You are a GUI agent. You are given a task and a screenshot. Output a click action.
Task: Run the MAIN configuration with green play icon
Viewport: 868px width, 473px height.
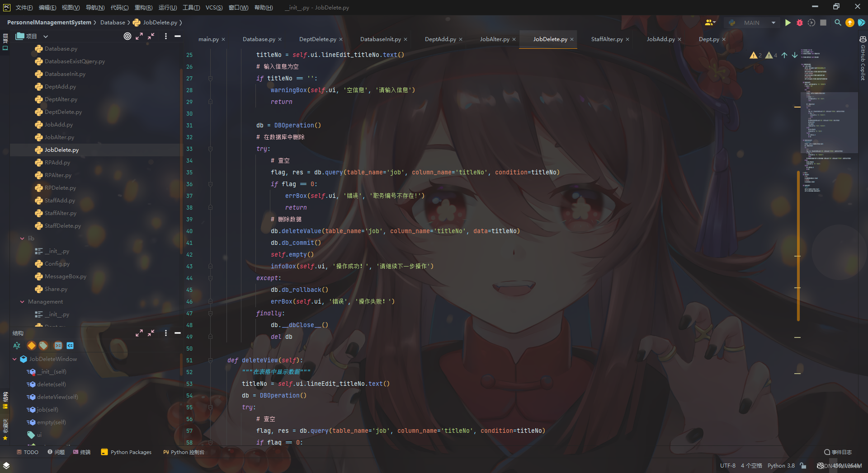(788, 23)
